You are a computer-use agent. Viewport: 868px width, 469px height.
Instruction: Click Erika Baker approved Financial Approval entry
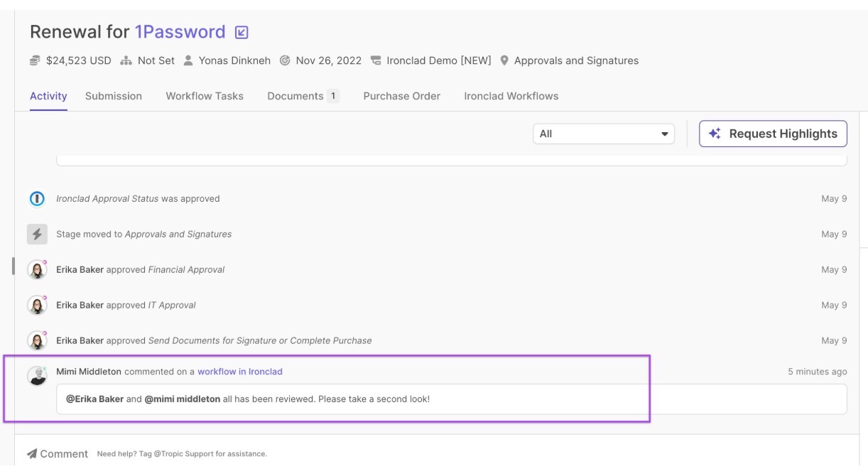click(141, 270)
